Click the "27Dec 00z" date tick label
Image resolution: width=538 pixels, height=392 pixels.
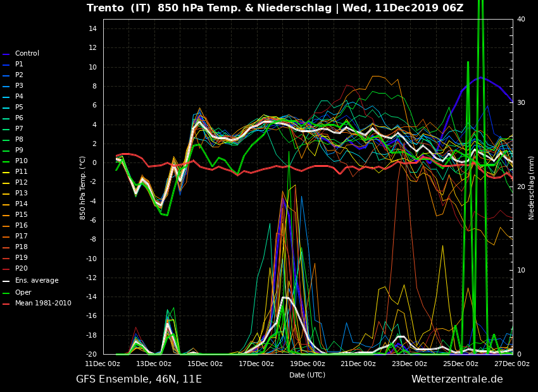(512, 364)
